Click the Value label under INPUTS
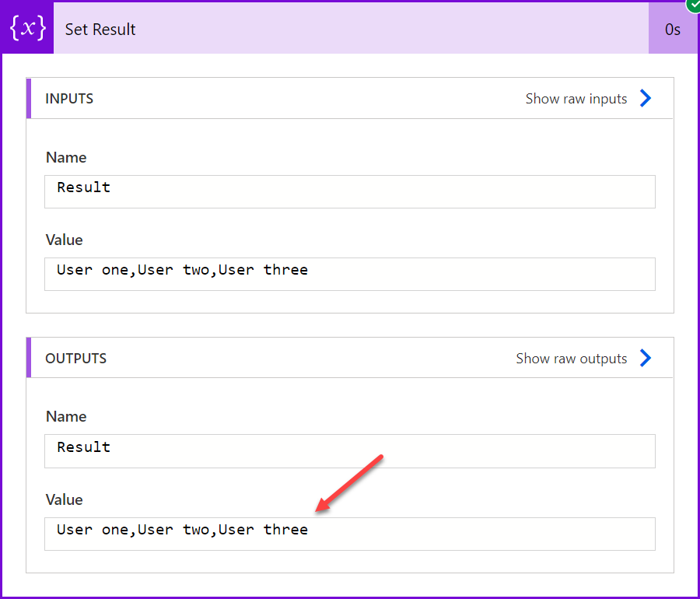This screenshot has width=700, height=599. point(65,240)
